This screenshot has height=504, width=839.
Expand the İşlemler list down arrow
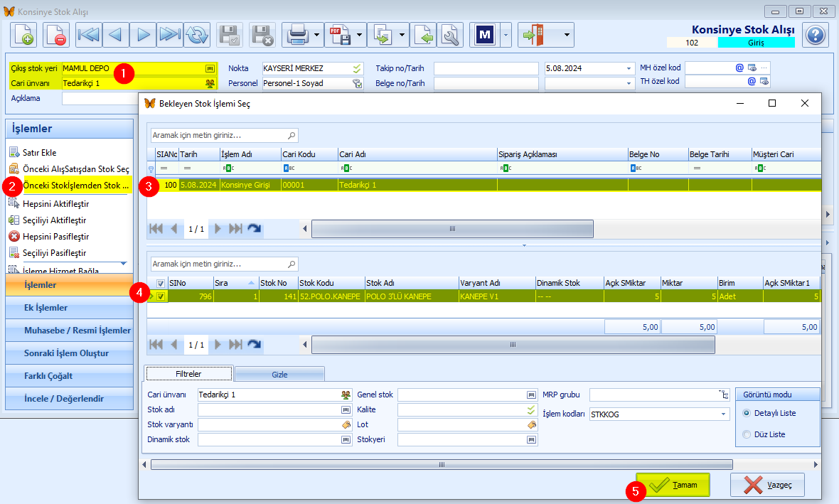(124, 264)
